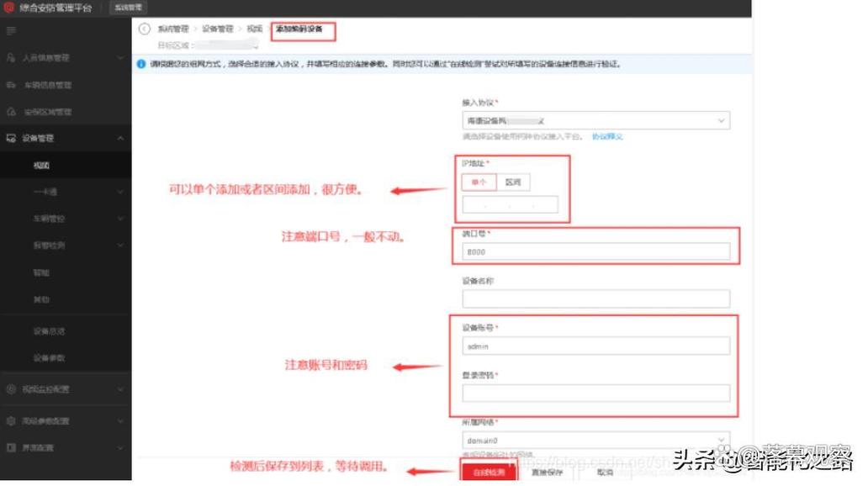The width and height of the screenshot is (868, 486).
Task: Click the back arrow circle icon
Action: click(144, 29)
